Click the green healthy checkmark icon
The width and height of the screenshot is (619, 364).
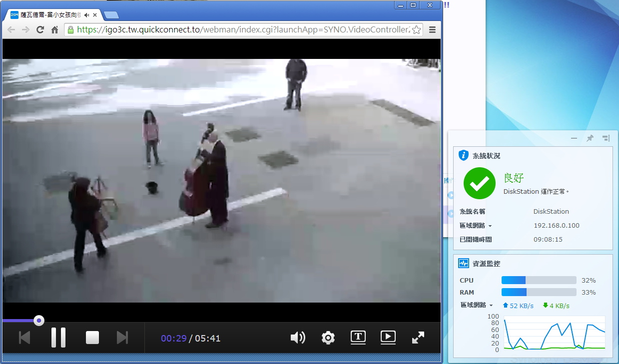[480, 183]
